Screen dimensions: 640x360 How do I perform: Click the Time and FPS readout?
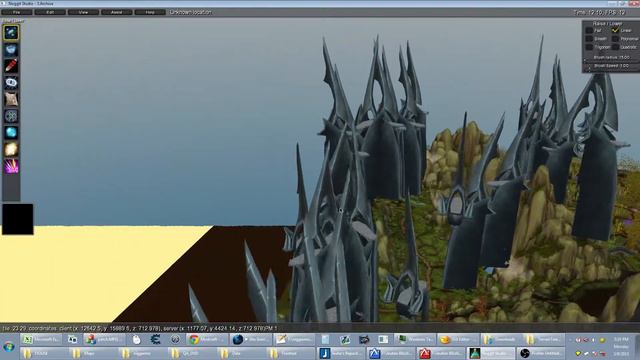[x=599, y=12]
